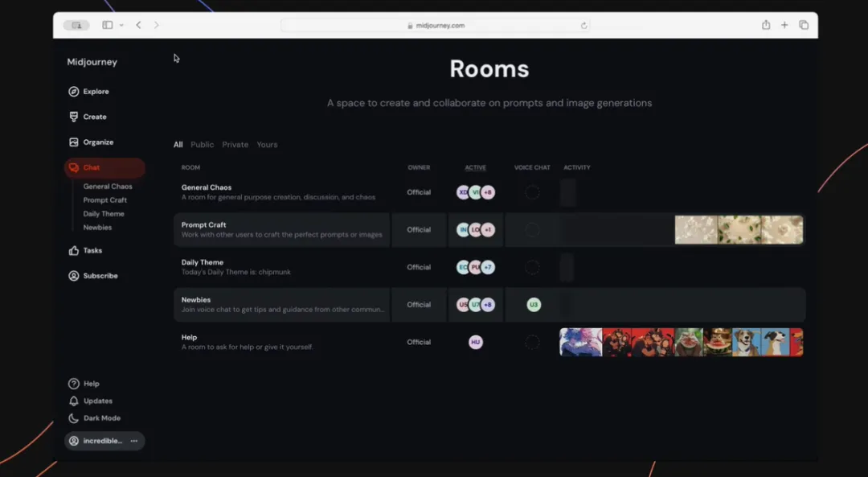Toggle voice chat circle in Help row
Viewport: 868px width, 477px height.
(x=532, y=343)
